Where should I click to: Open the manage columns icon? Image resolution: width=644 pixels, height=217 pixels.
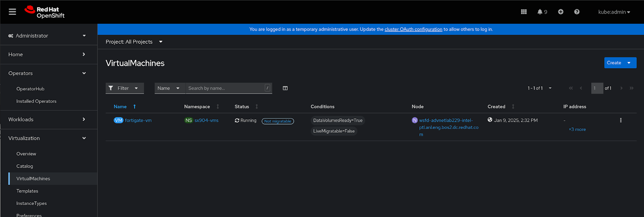coord(285,88)
